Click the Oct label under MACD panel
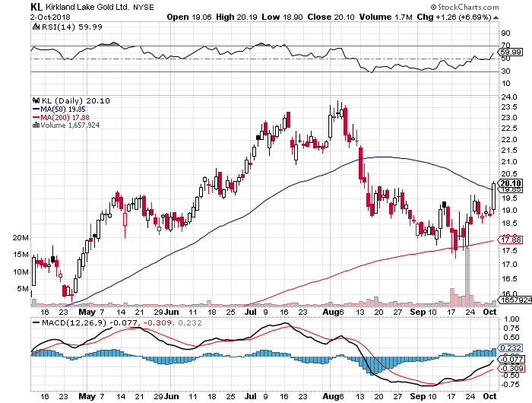The width and height of the screenshot is (532, 403). click(x=490, y=396)
